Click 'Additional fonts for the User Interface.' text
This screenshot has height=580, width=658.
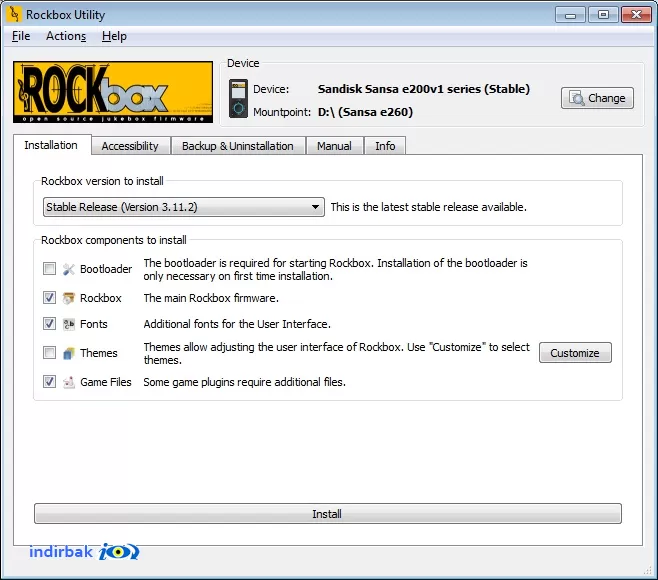[x=237, y=324]
